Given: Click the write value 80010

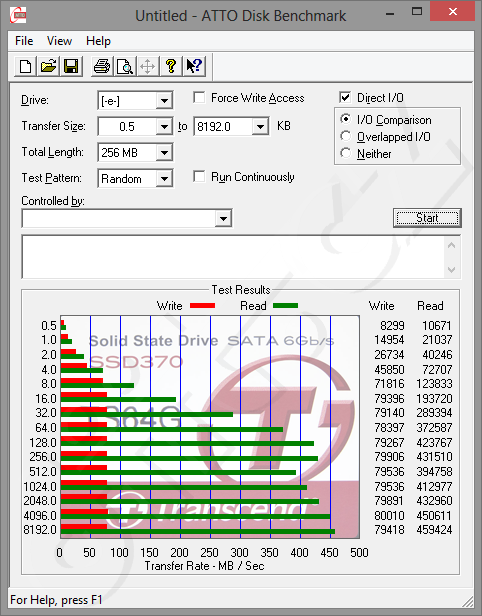Looking at the screenshot, I should [x=389, y=515].
